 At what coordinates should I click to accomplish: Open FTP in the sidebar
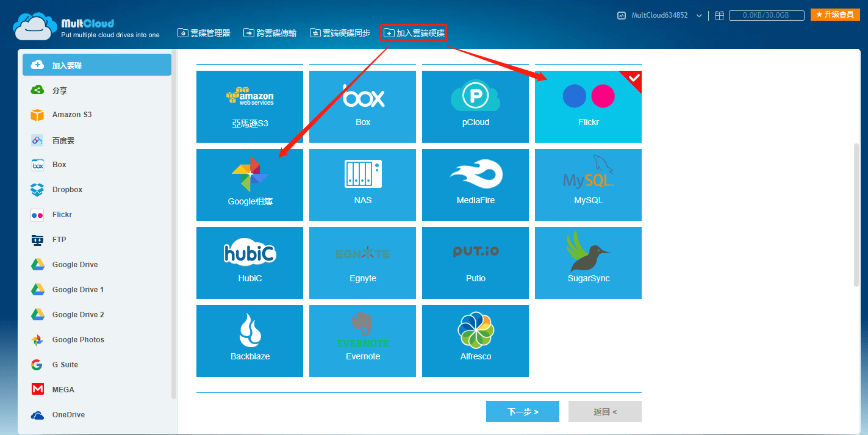pos(97,240)
